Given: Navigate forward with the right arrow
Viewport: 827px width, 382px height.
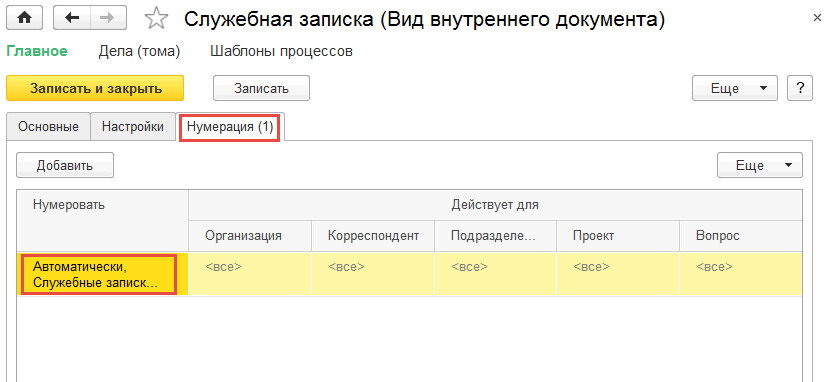Looking at the screenshot, I should (x=108, y=18).
